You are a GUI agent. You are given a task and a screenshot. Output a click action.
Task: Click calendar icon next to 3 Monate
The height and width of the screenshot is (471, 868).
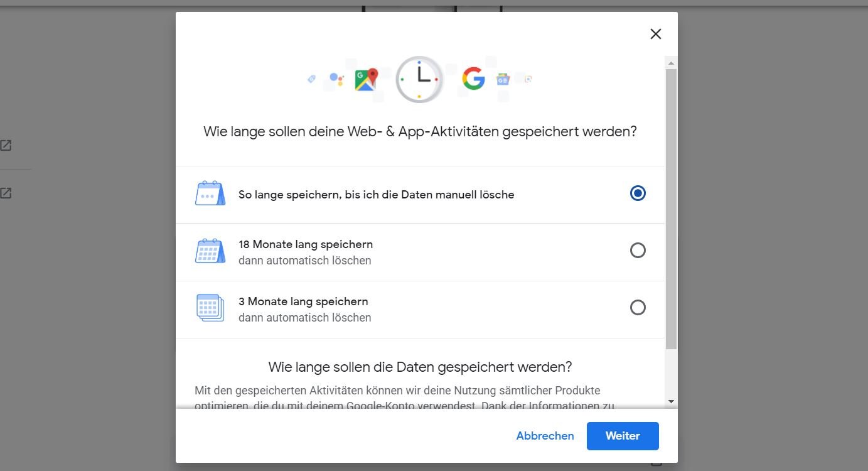point(210,308)
